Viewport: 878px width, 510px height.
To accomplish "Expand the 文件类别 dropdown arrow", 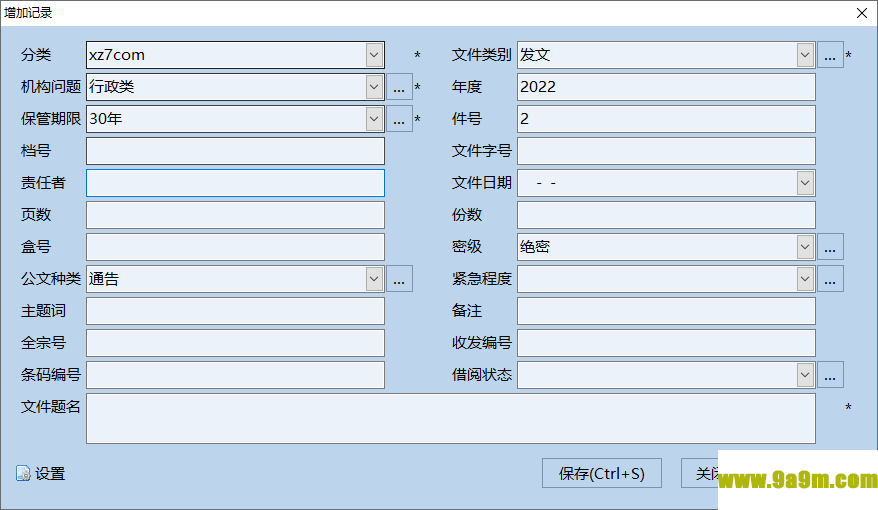I will (x=805, y=55).
